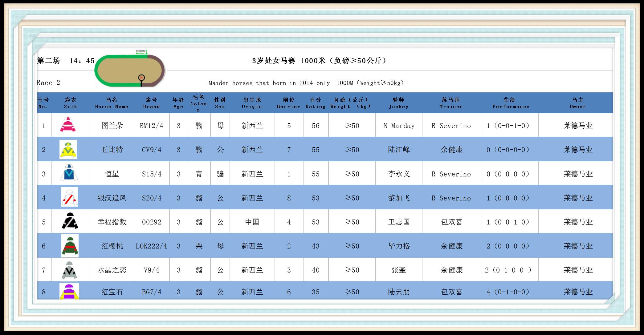This screenshot has width=644, height=335.
Task: Click the 1000M start marker on track
Action: pos(141,52)
